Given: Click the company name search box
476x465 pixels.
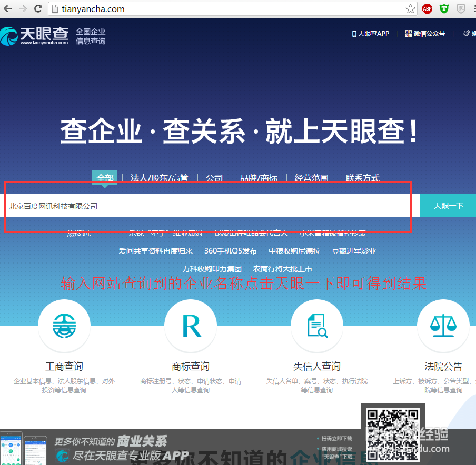Looking at the screenshot, I should 210,206.
